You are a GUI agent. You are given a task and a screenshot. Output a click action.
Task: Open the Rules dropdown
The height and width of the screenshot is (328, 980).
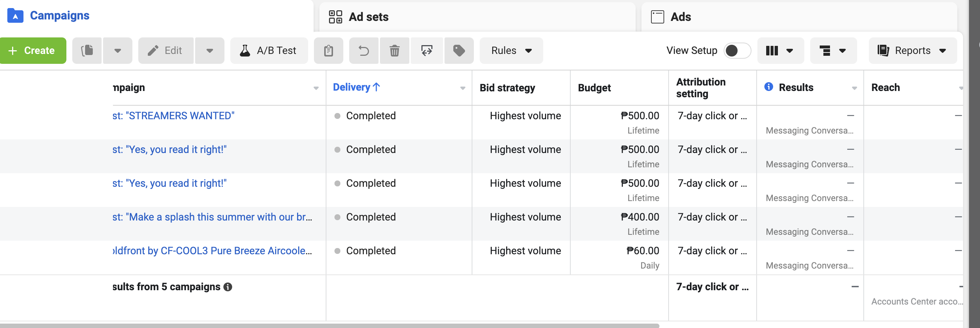tap(511, 51)
